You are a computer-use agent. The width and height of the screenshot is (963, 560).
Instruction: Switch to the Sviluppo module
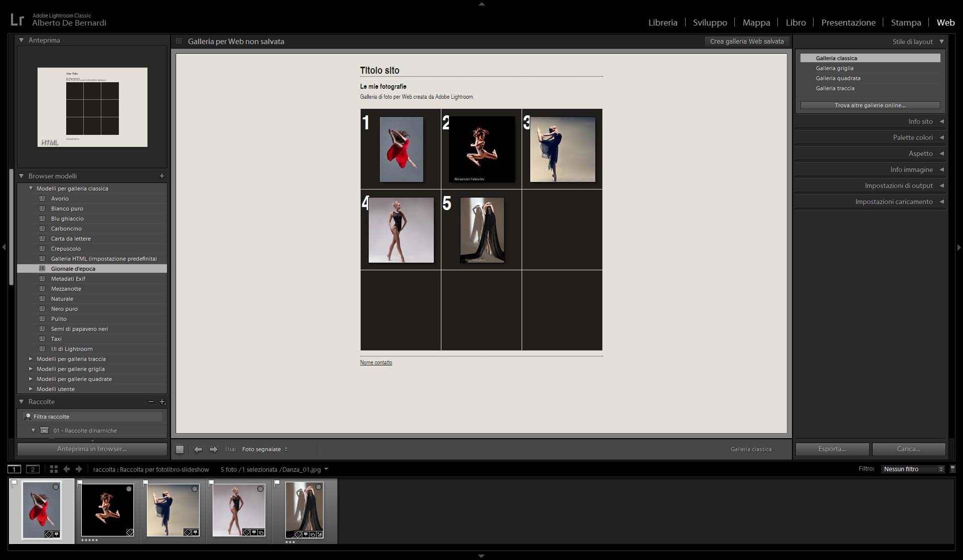[x=710, y=23]
